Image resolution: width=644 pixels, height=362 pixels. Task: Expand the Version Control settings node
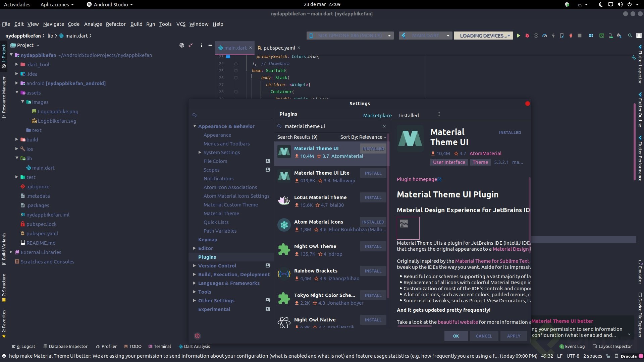(195, 266)
